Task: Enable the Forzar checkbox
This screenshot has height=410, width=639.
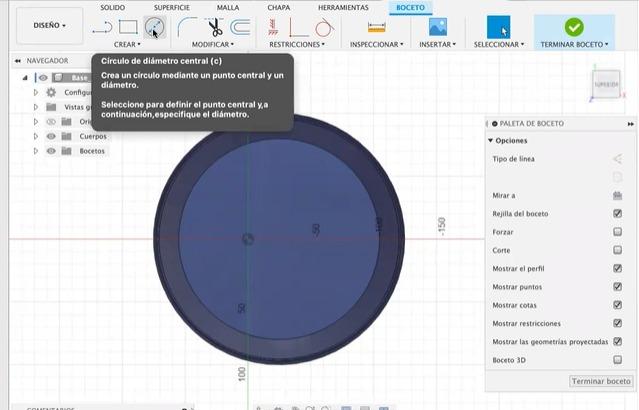Action: click(617, 232)
